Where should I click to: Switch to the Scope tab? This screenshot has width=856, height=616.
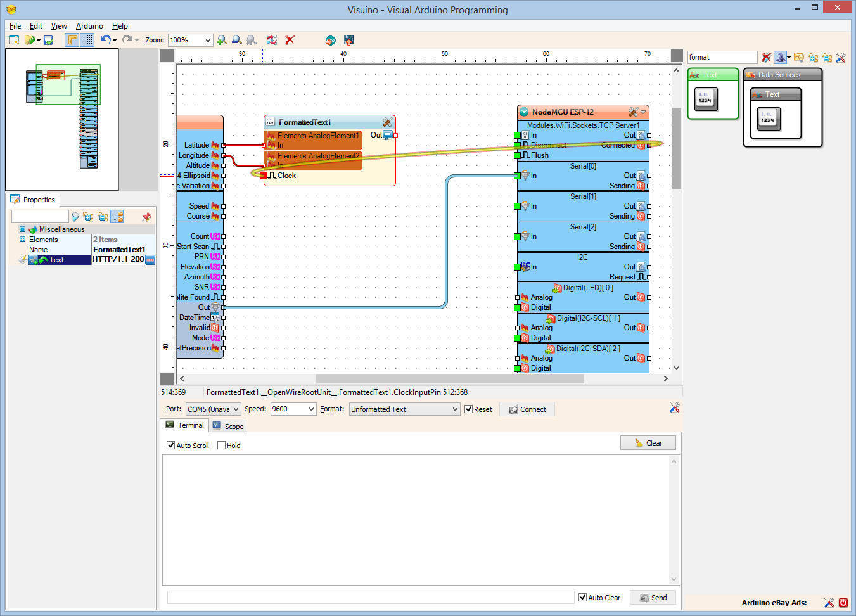tap(227, 426)
